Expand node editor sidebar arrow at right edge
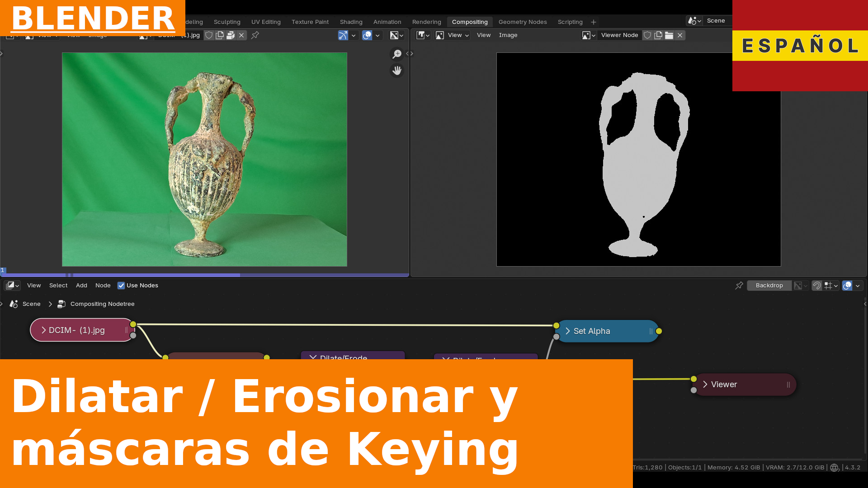 pyautogui.click(x=865, y=304)
